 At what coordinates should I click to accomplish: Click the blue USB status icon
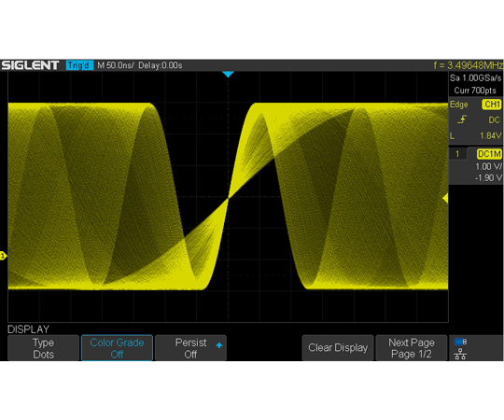pyautogui.click(x=460, y=342)
